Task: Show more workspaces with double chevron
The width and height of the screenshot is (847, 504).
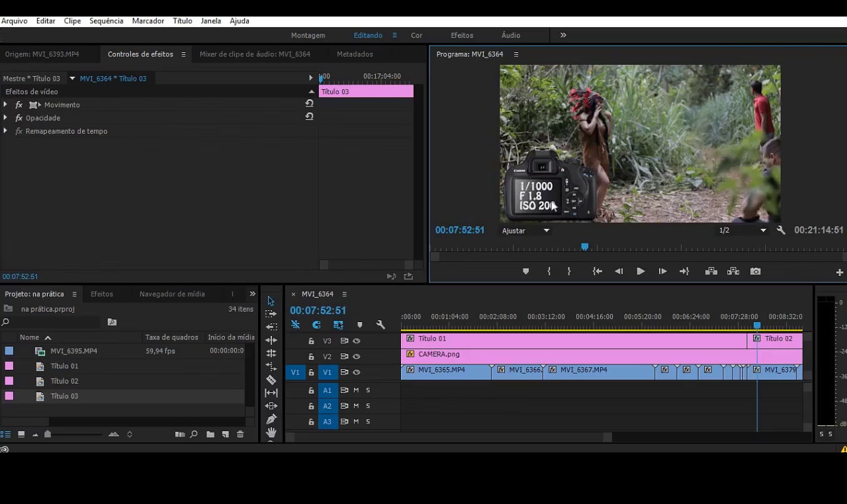Action: point(563,35)
